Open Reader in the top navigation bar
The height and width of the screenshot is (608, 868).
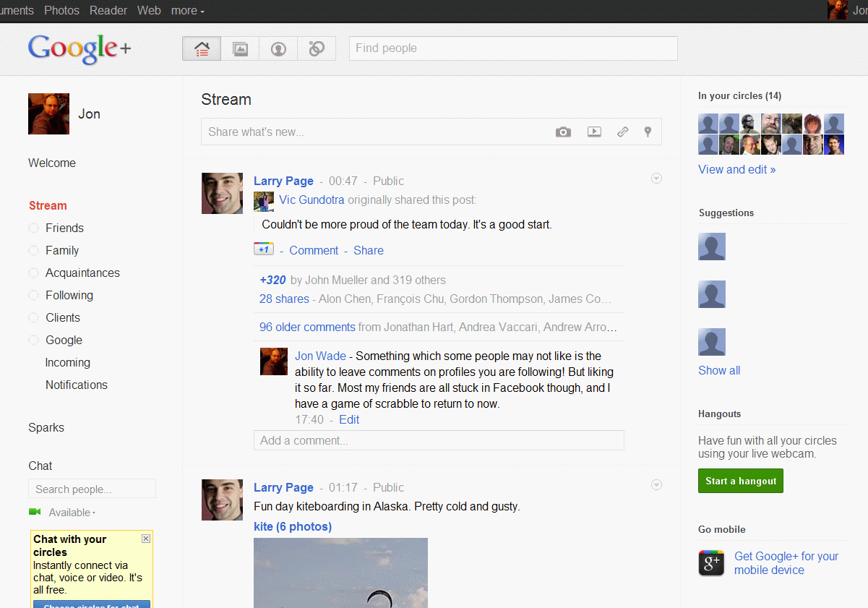(x=108, y=10)
